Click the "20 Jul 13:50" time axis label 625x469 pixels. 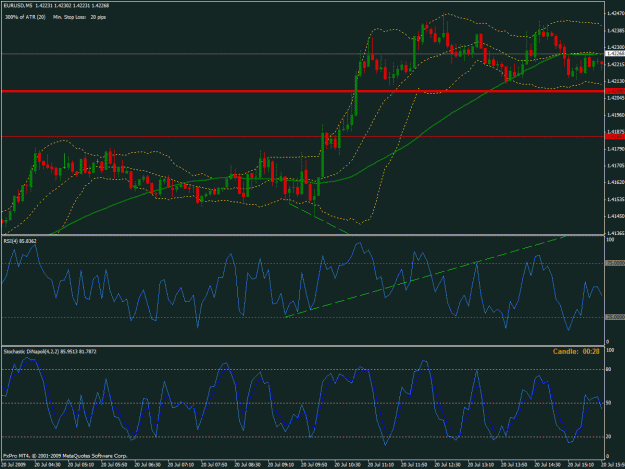point(515,465)
